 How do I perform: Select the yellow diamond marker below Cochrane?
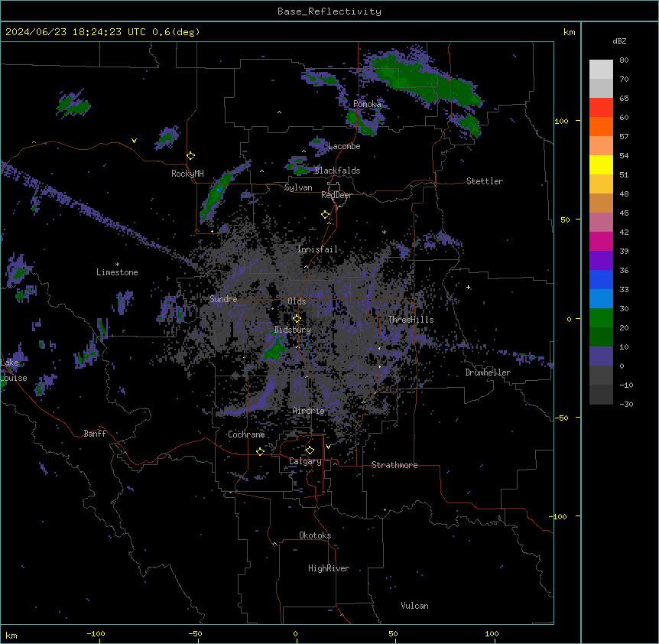(260, 452)
